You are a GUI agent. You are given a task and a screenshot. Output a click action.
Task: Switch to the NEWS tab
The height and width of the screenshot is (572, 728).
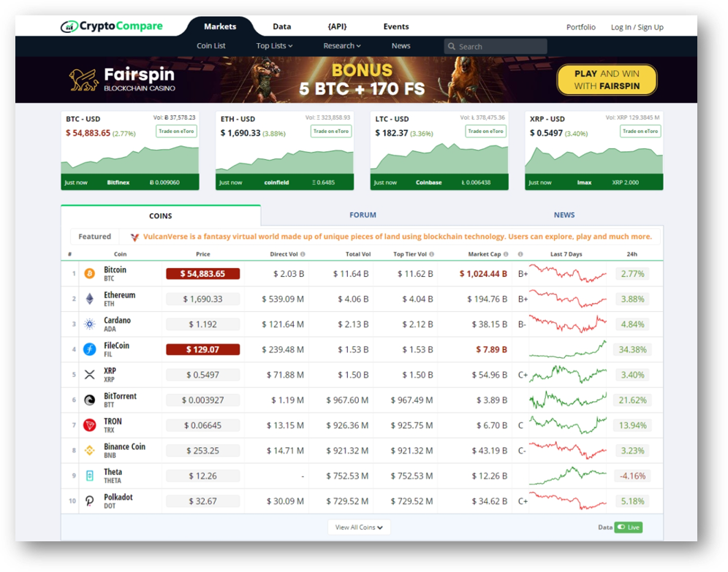coord(564,216)
